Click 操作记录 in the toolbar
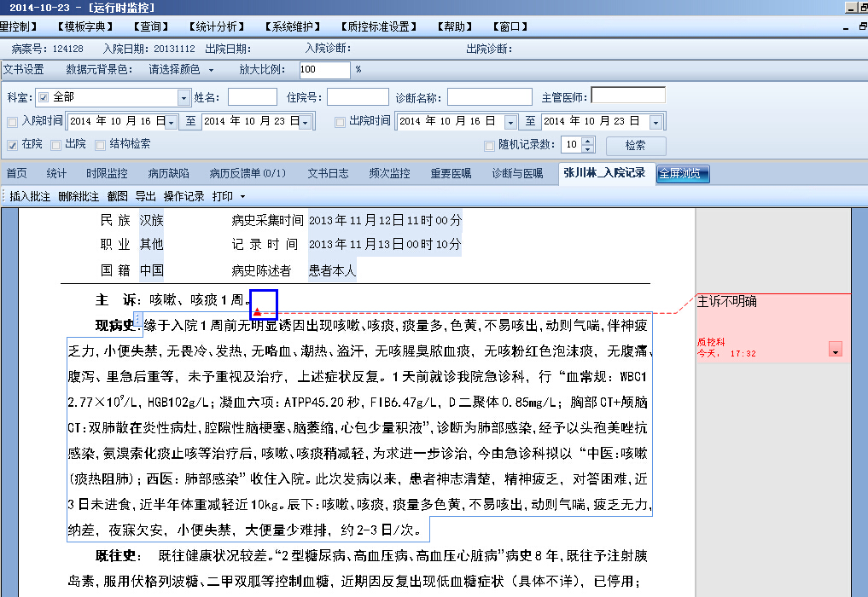This screenshot has width=868, height=597. tap(184, 196)
